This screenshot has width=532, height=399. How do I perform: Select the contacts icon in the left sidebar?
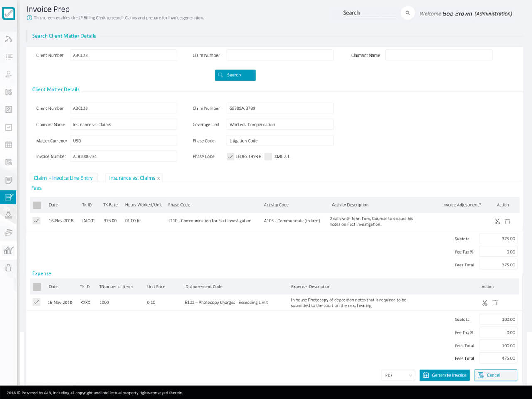click(x=8, y=74)
